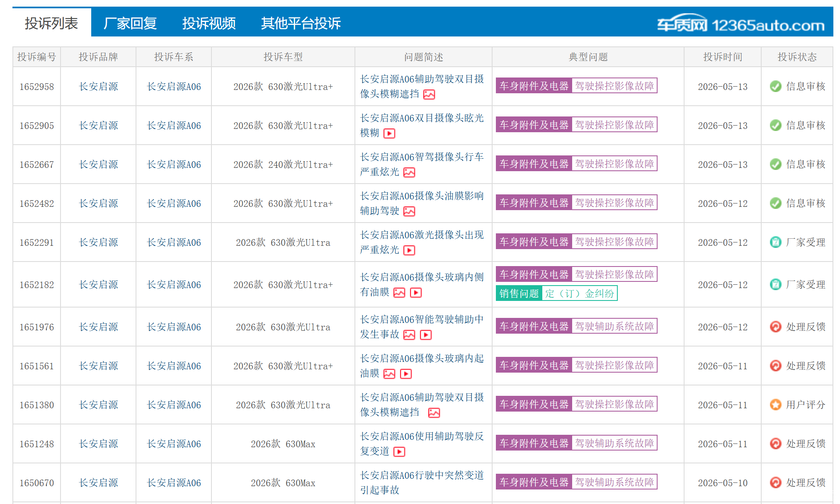This screenshot has height=504, width=840.
Task: Click series 长安启源A06 in row 1651248
Action: click(174, 444)
